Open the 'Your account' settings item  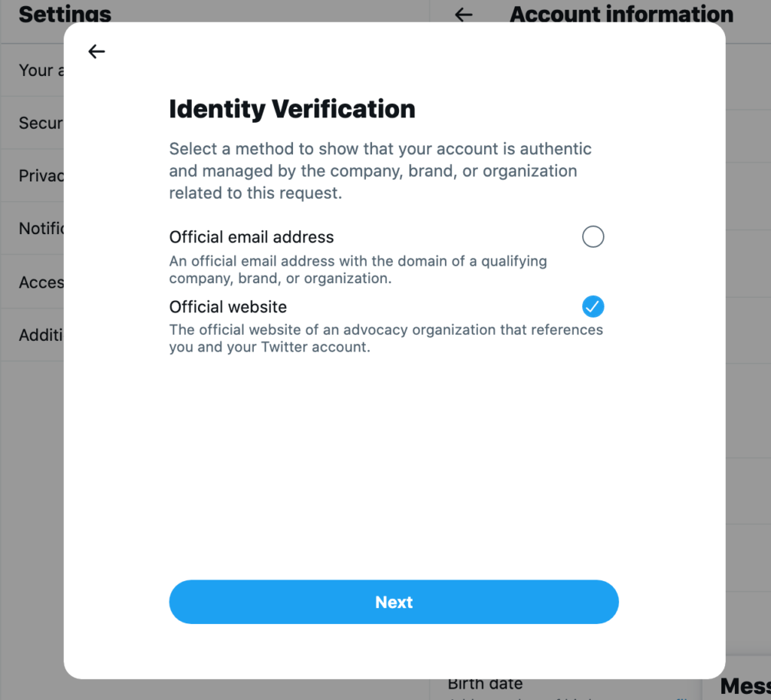[x=35, y=70]
